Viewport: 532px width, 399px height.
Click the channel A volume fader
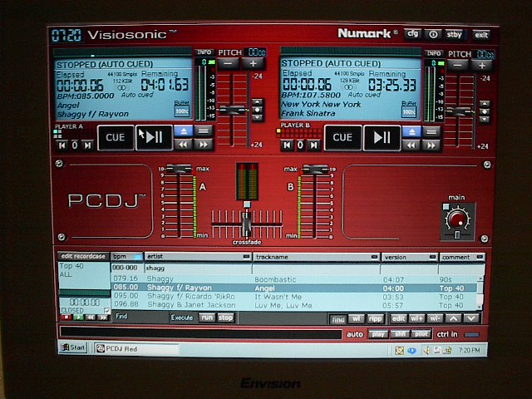(x=180, y=168)
